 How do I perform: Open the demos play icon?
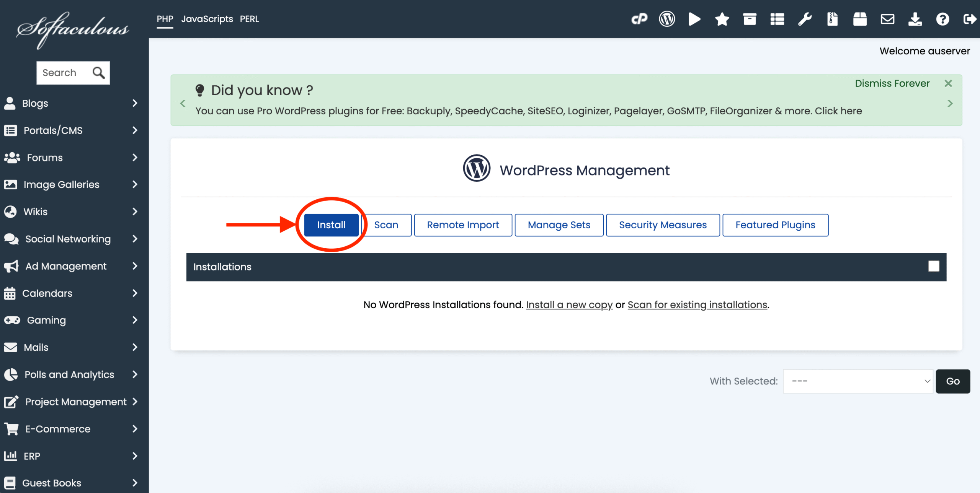click(694, 19)
